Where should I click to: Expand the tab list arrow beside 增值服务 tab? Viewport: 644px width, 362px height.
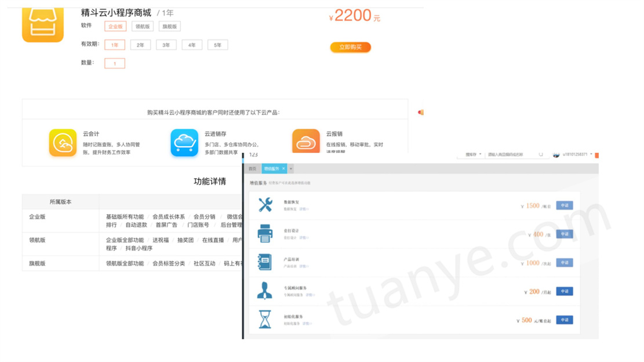coord(291,169)
